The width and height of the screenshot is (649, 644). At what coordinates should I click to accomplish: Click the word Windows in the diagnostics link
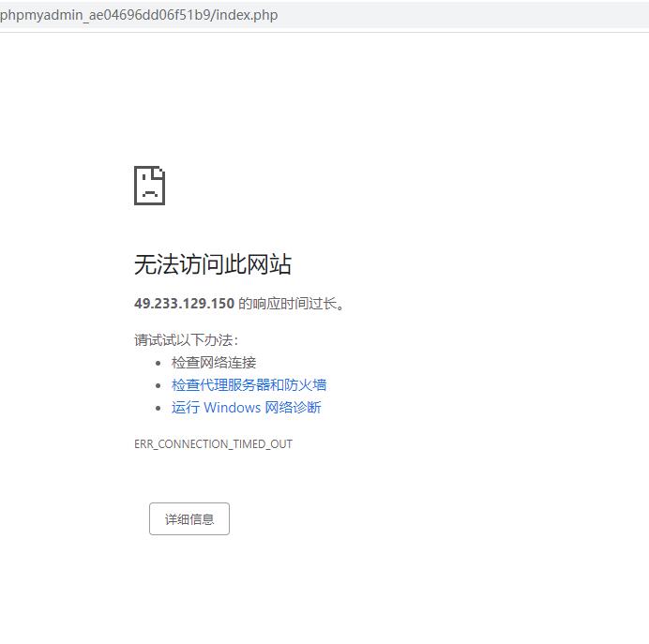(x=232, y=408)
